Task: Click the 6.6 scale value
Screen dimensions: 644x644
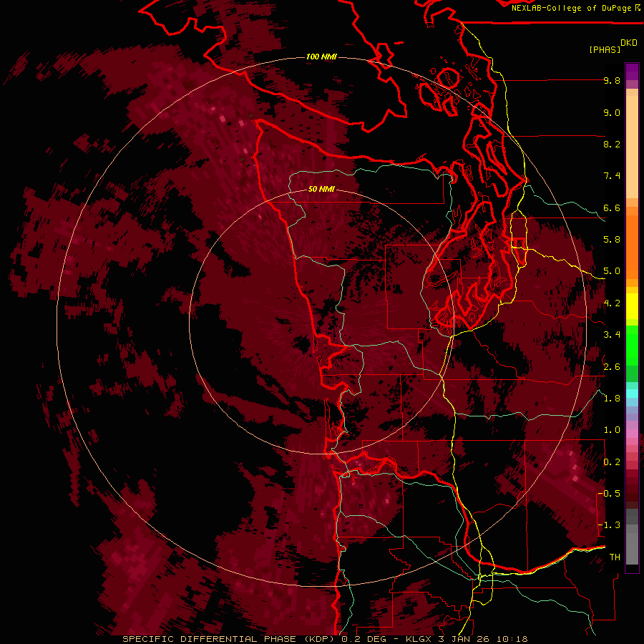Action: click(x=612, y=208)
